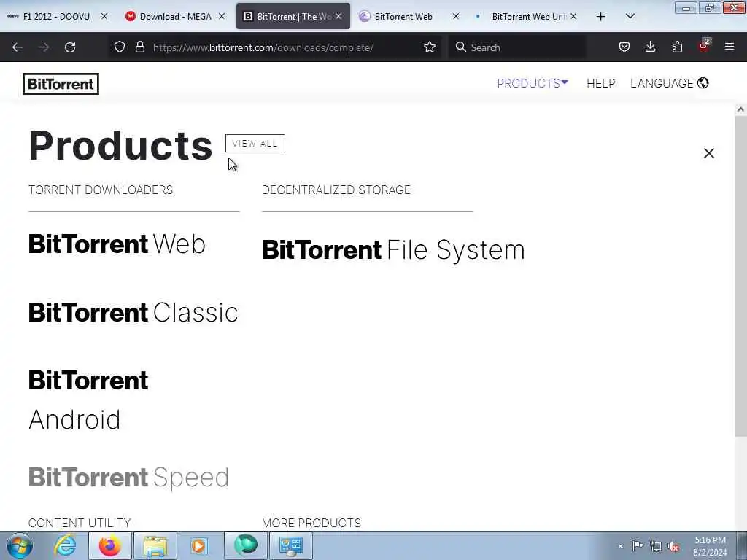The image size is (747, 560).
Task: Click the DECENTRALIZED STORAGE heading
Action: tap(336, 190)
